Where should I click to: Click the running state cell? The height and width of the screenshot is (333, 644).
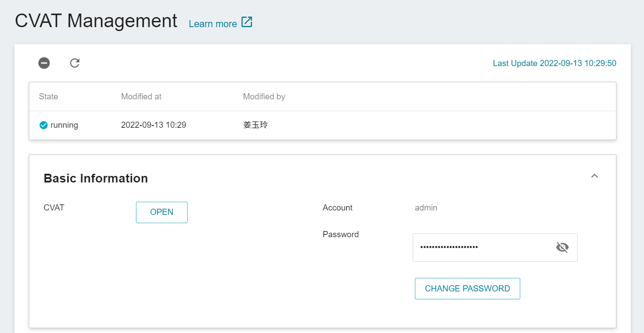pyautogui.click(x=59, y=125)
